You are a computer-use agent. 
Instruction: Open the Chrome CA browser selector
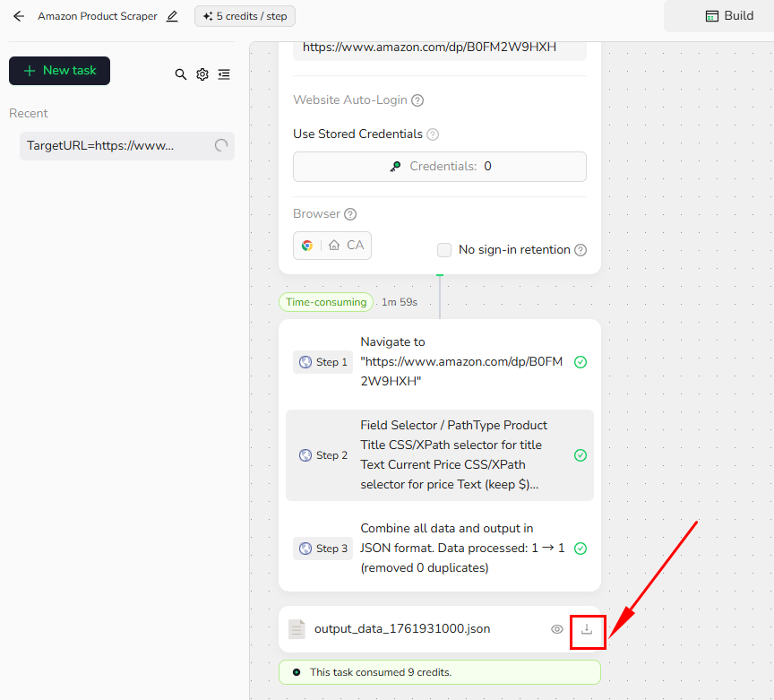(332, 246)
